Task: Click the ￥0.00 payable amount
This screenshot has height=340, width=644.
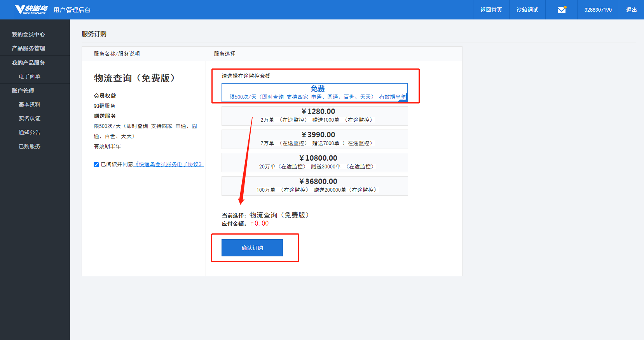Action: pyautogui.click(x=259, y=223)
